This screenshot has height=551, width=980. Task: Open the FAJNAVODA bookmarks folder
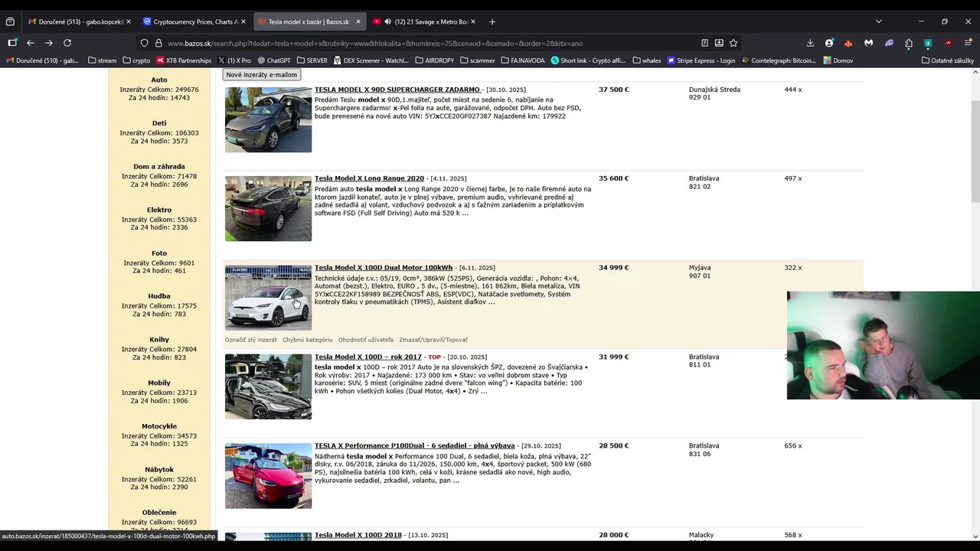523,60
